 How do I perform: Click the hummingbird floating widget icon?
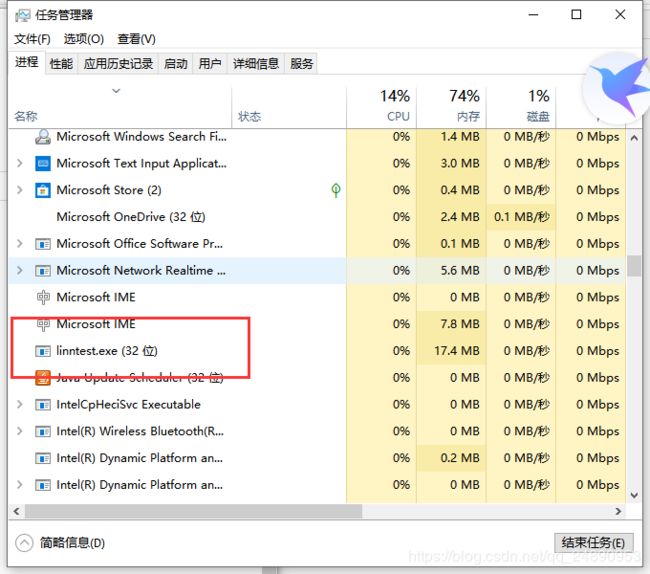pos(617,88)
